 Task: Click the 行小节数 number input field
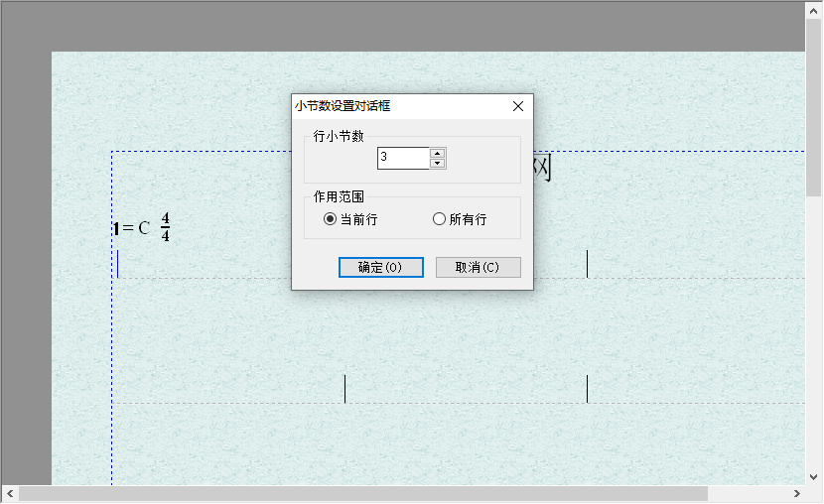coord(403,158)
